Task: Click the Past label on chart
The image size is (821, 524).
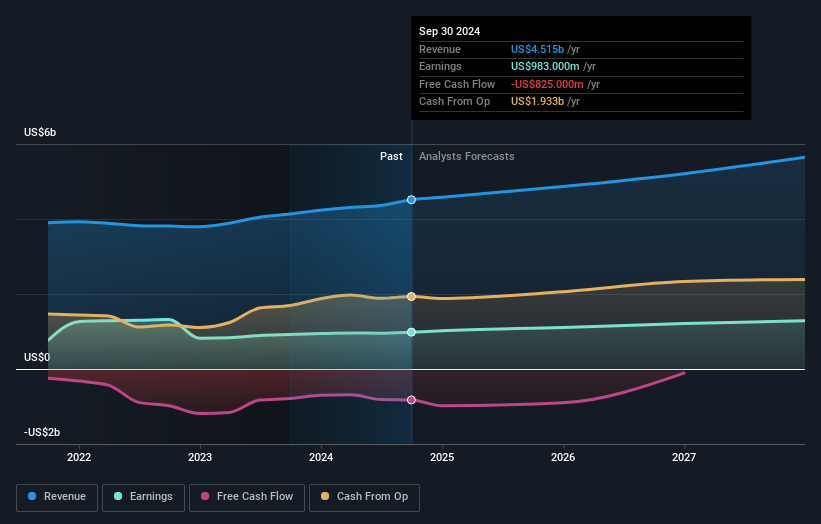Action: click(391, 157)
